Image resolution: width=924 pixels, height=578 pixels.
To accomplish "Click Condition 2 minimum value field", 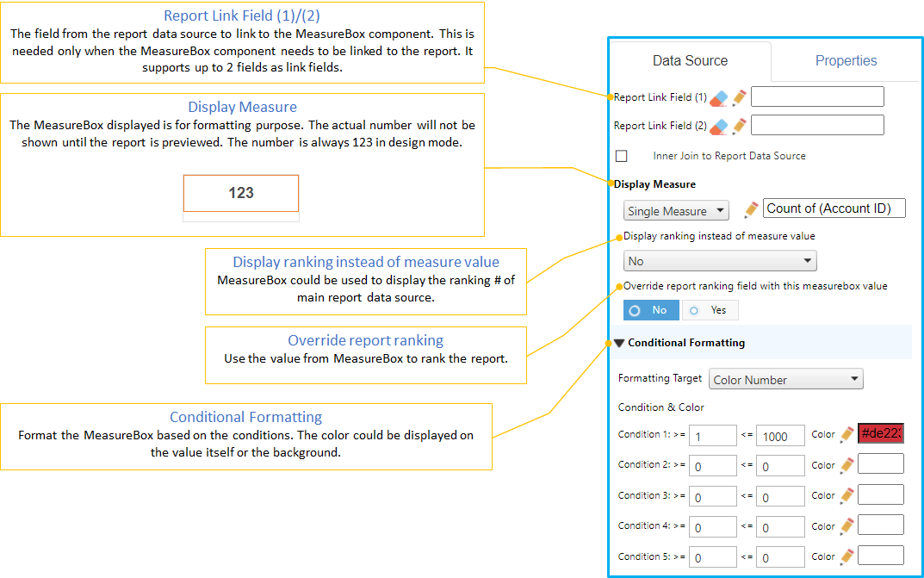I will click(x=712, y=466).
